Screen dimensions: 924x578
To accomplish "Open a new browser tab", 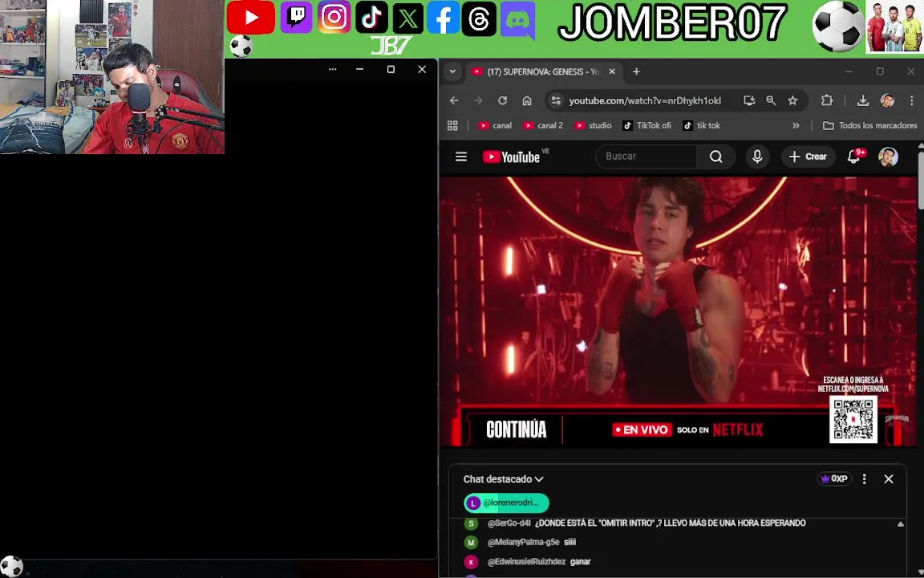I will (x=636, y=72).
